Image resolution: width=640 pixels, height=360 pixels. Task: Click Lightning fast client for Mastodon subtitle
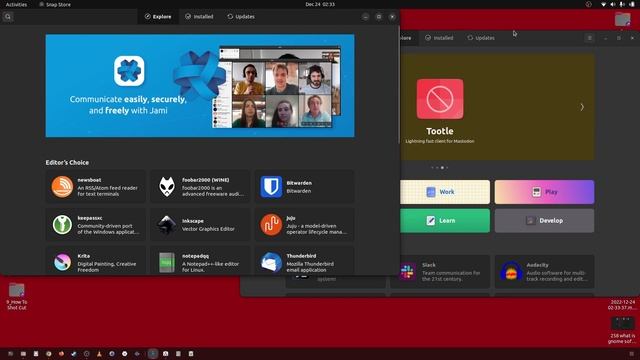point(440,141)
